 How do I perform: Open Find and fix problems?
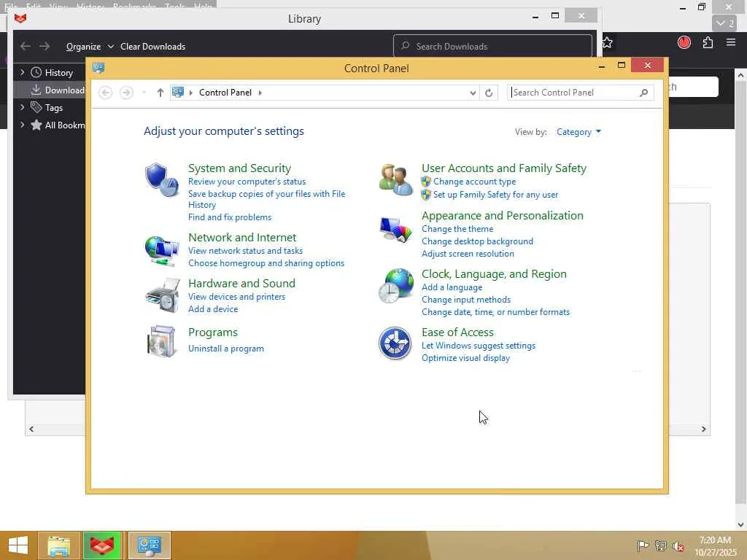coord(230,217)
